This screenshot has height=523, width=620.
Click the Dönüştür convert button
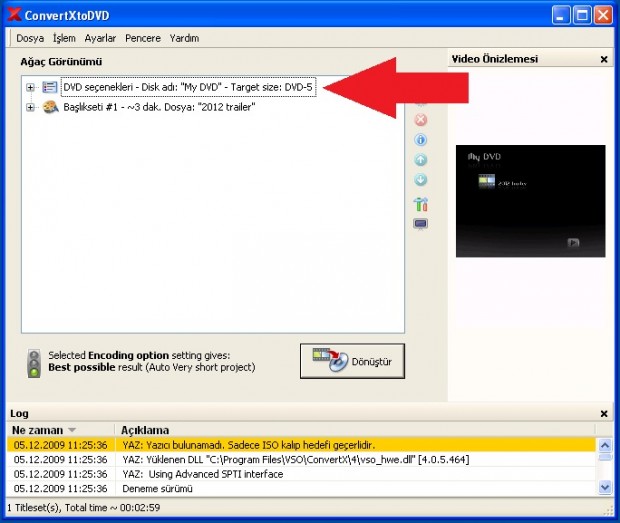click(x=352, y=361)
